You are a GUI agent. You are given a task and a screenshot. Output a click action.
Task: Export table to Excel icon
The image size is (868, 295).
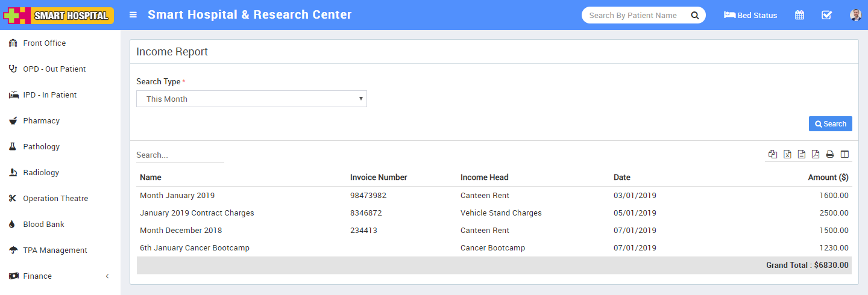coord(787,155)
